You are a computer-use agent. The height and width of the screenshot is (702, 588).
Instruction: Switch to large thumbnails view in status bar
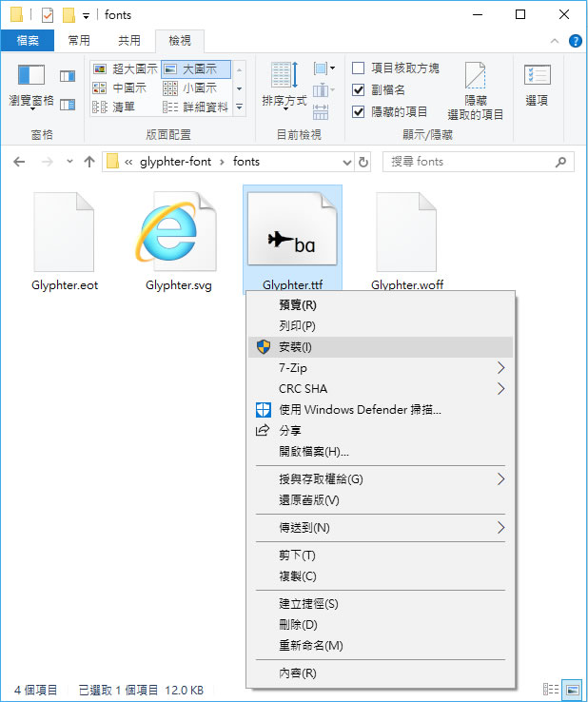[572, 690]
